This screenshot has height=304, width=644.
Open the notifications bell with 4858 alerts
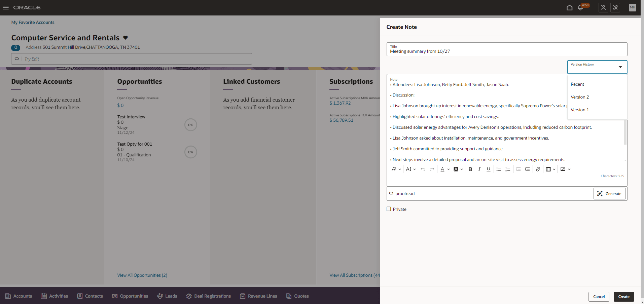[580, 7]
